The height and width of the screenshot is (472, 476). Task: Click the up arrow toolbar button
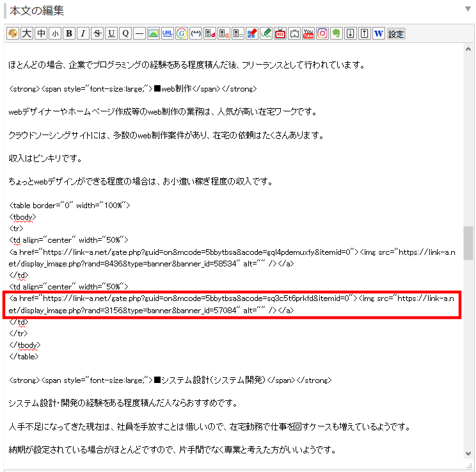(x=365, y=33)
